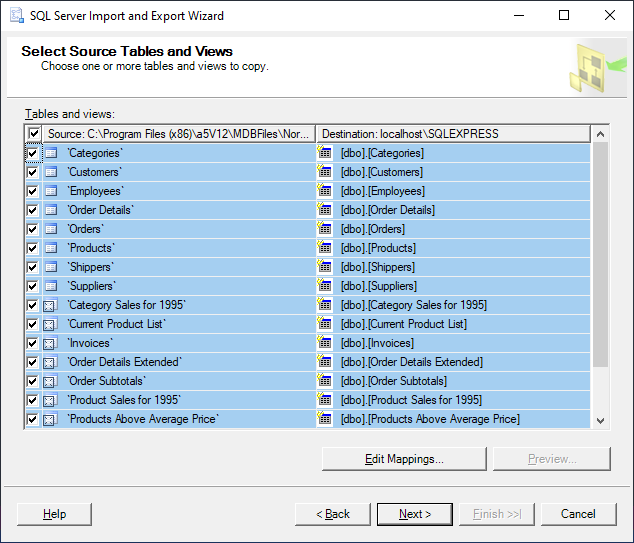This screenshot has height=543, width=634.
Task: Click the Category Sales for 1995 view icon
Action: [51, 305]
